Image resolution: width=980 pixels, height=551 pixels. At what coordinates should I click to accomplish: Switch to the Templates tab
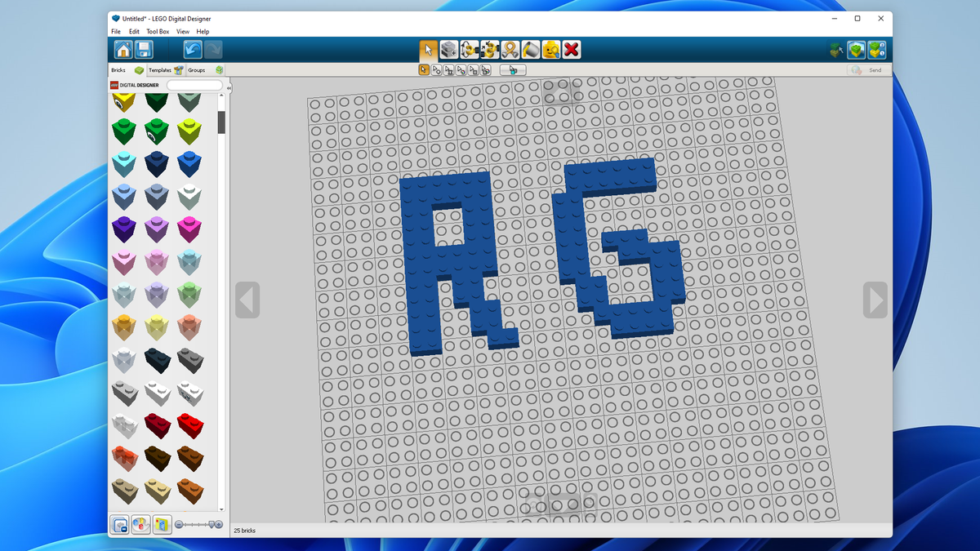click(166, 70)
